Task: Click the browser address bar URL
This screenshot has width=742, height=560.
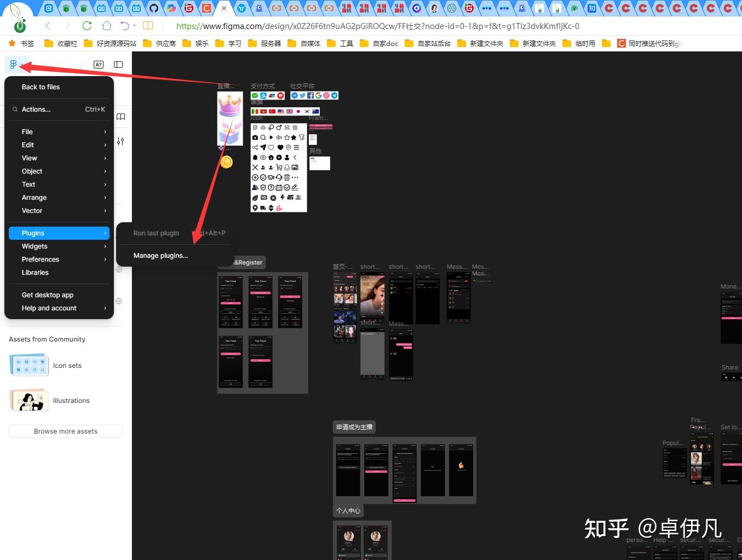Action: 378,26
